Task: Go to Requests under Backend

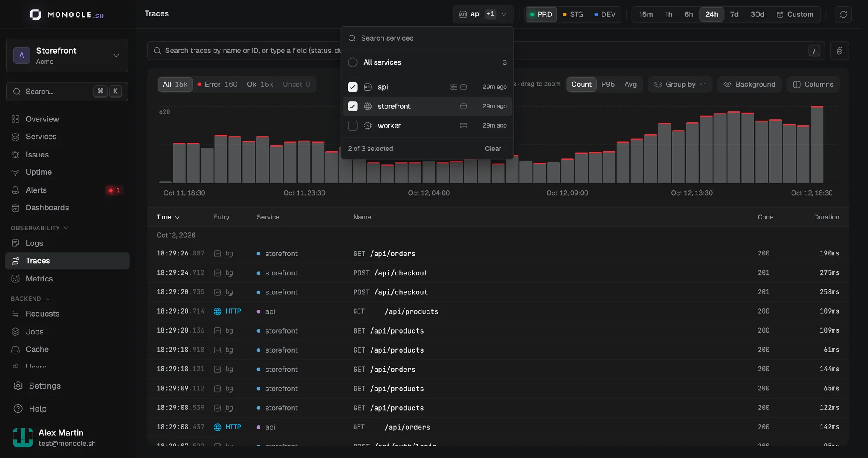Action: (67, 314)
